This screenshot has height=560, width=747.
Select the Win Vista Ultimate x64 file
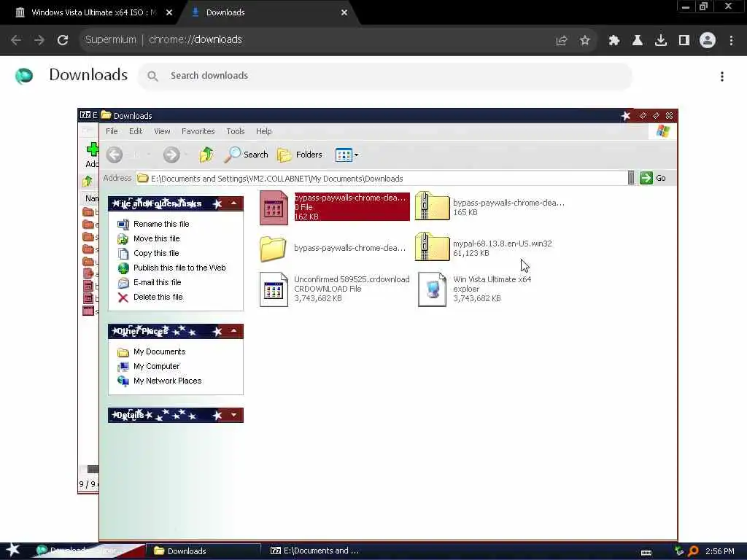tap(475, 289)
